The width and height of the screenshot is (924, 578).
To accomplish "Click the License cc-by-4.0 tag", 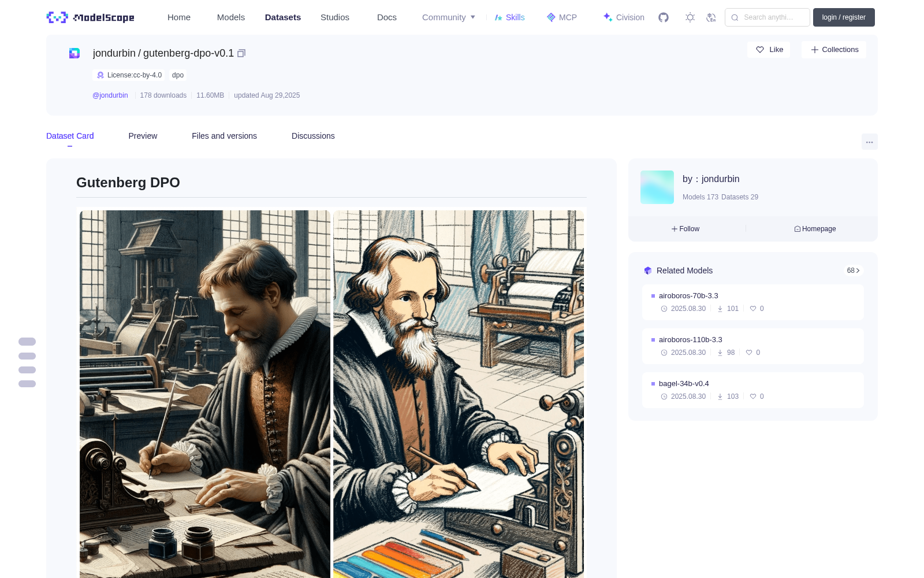I will pyautogui.click(x=129, y=75).
